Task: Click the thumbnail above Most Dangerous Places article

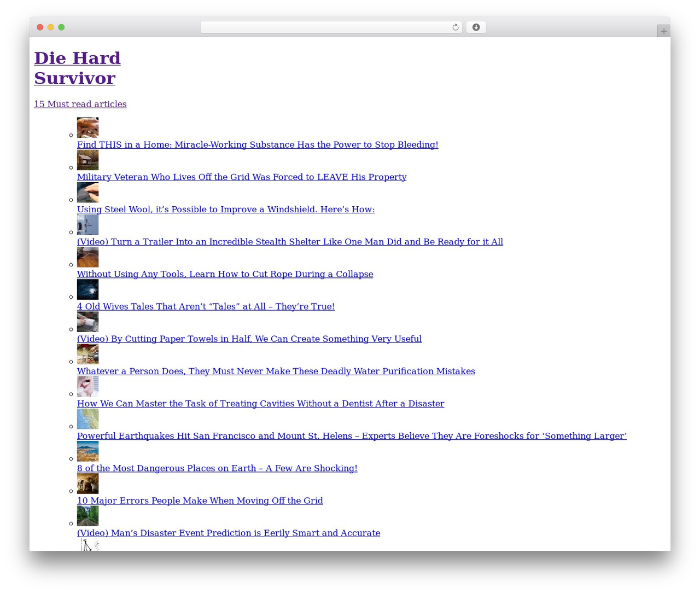Action: point(87,450)
